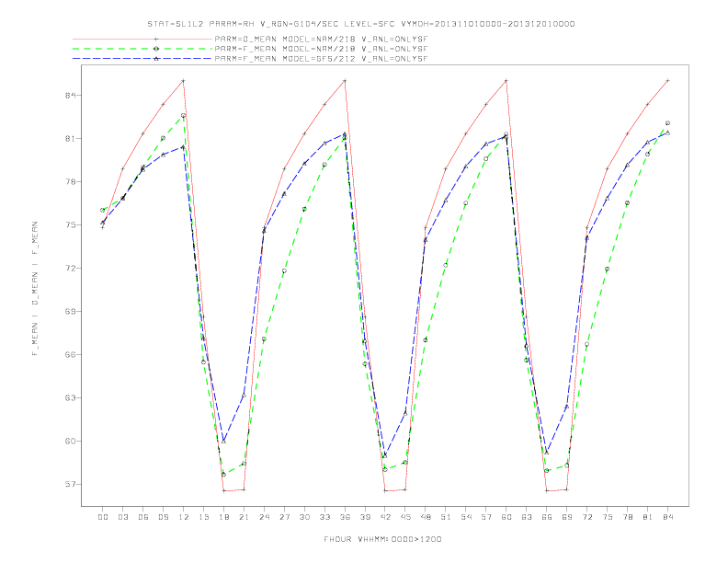Click the solid red legend line sample

pyautogui.click(x=142, y=39)
